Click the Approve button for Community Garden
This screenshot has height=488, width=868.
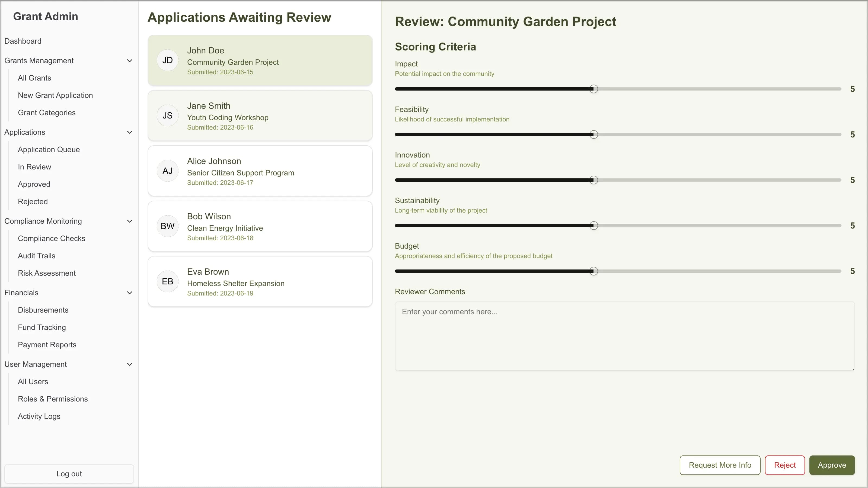pyautogui.click(x=832, y=465)
